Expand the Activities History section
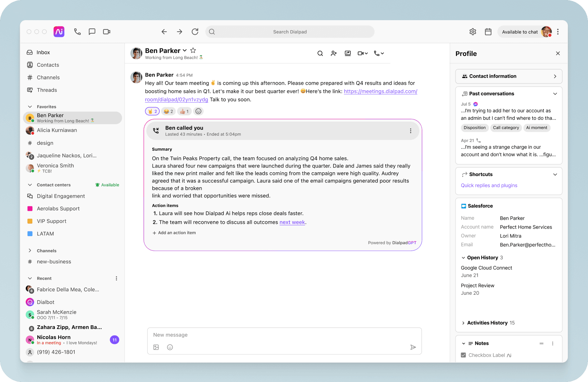 pyautogui.click(x=463, y=323)
